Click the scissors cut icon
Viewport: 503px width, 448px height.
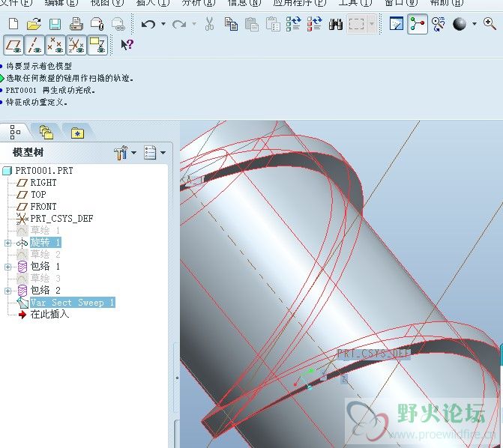tap(209, 24)
